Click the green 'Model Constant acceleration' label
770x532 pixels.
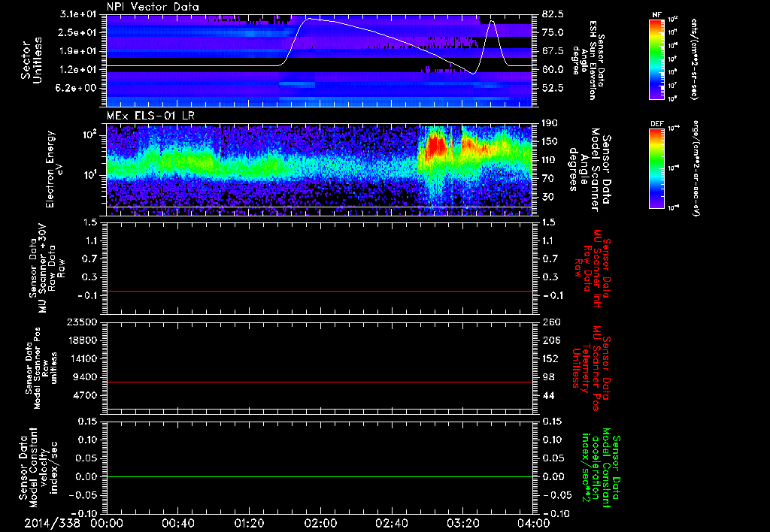pyautogui.click(x=600, y=468)
